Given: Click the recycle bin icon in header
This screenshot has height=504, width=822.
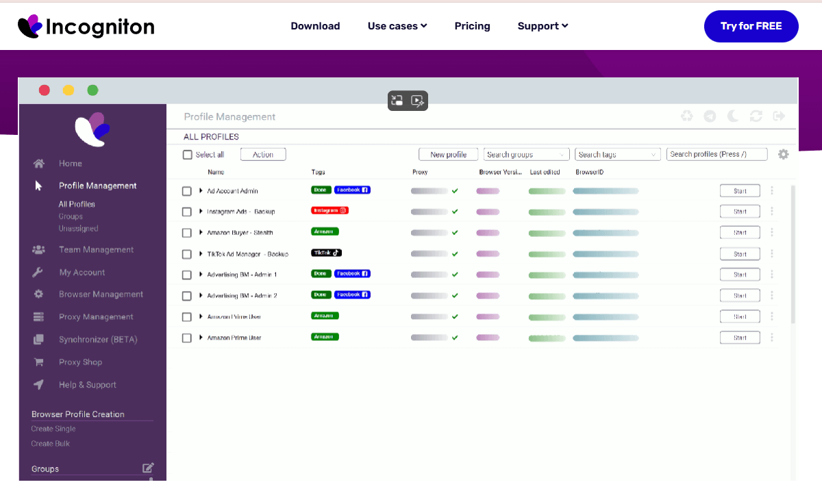Looking at the screenshot, I should pos(686,116).
